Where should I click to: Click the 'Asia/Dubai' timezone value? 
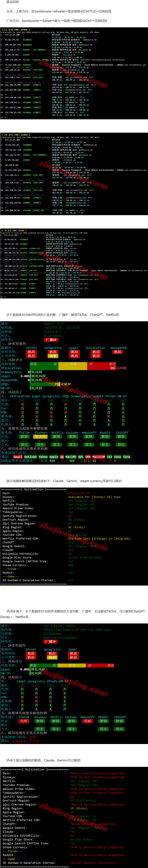(x=53, y=336)
